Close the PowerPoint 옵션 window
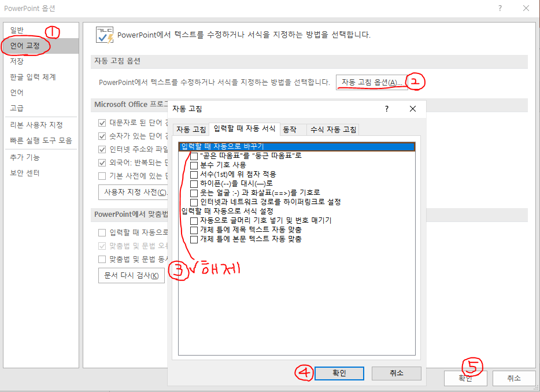The image size is (540, 392). click(526, 8)
